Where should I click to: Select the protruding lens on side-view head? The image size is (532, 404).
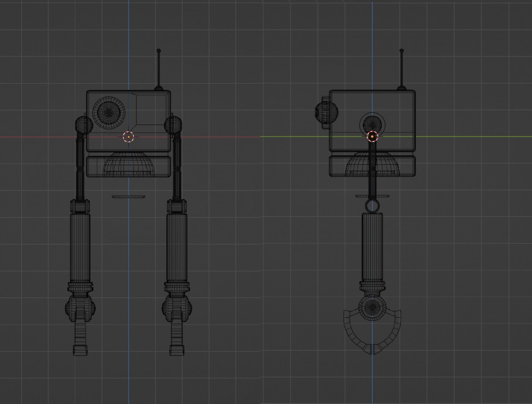click(x=327, y=112)
